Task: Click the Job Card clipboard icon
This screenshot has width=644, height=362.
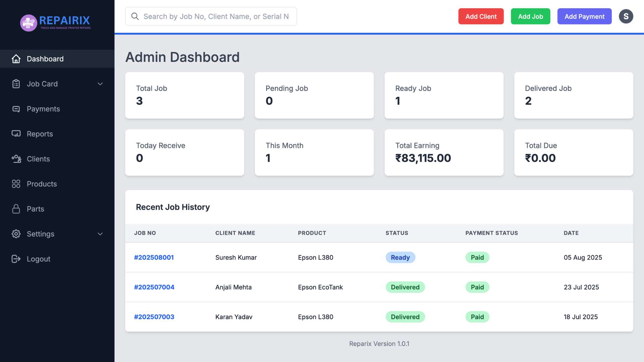Action: (16, 84)
